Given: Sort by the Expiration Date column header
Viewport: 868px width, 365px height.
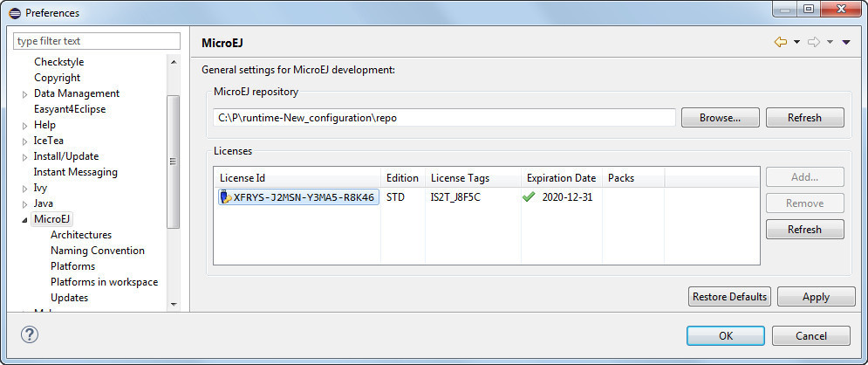Looking at the screenshot, I should (x=561, y=178).
